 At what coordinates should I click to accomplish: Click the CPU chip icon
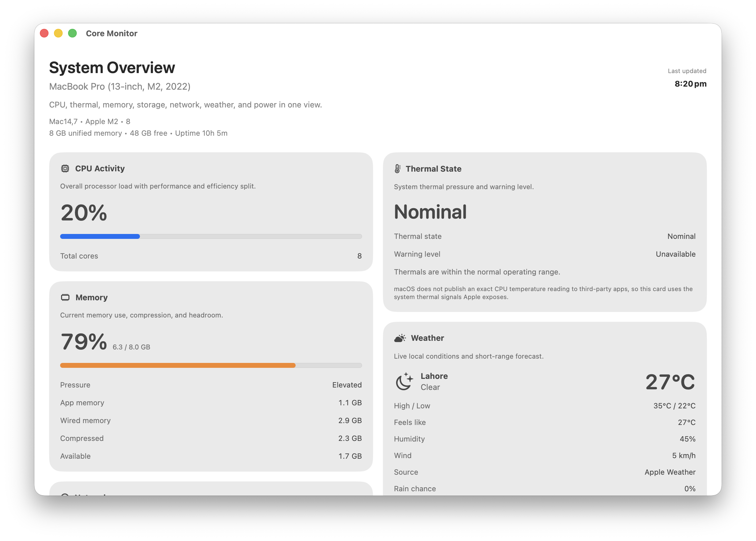pos(65,169)
